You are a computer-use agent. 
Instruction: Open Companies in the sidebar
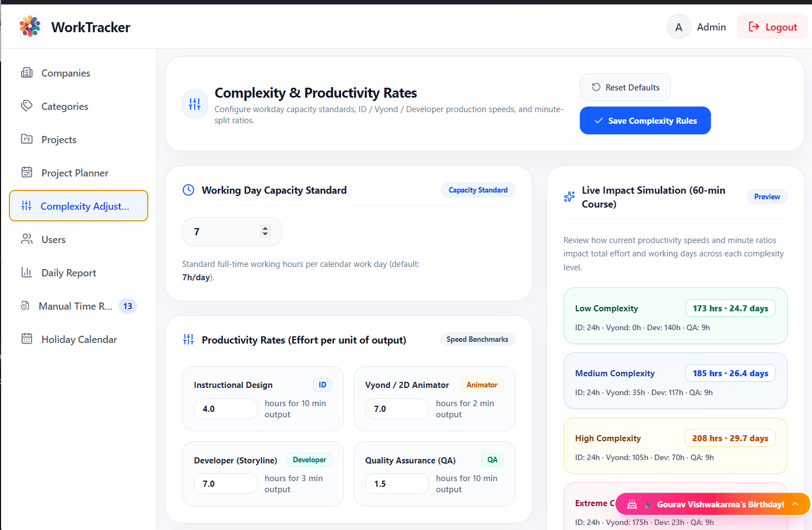[78, 73]
